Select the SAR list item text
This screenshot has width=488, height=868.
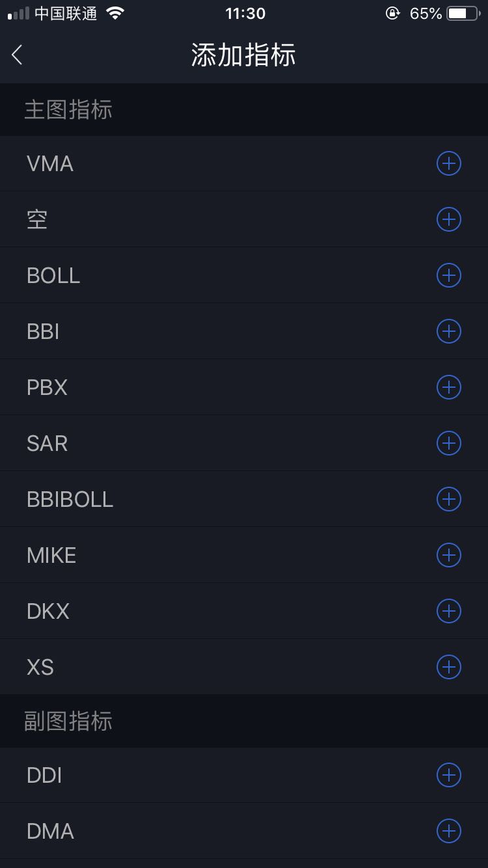point(47,444)
